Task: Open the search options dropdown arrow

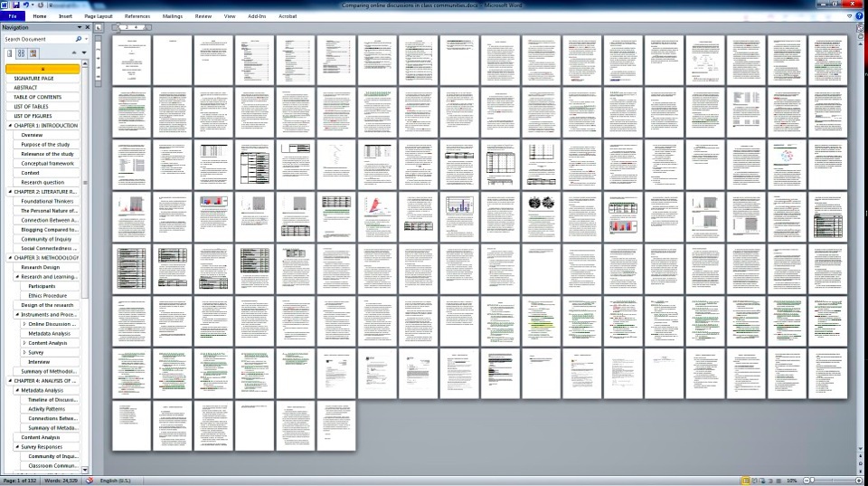Action: click(86, 39)
